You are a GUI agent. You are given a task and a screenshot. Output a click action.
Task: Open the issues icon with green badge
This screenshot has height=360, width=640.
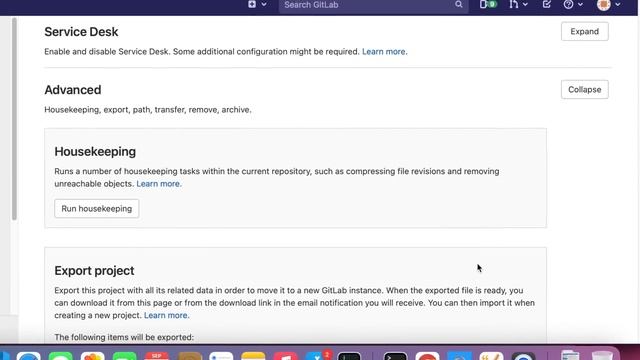tap(488, 4)
